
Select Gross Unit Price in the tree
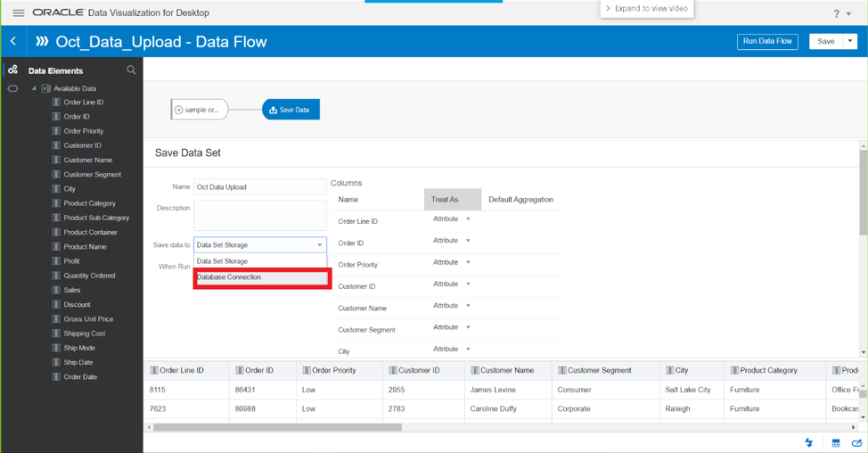point(88,319)
